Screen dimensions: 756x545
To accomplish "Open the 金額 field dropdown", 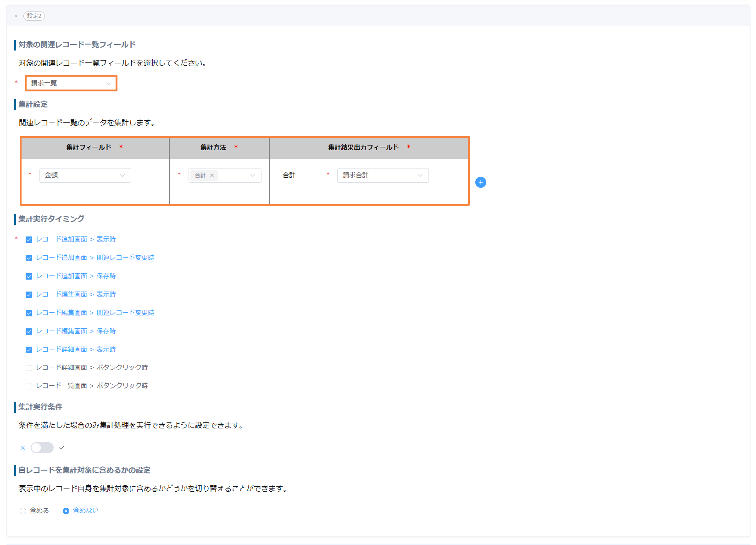I will pyautogui.click(x=85, y=175).
